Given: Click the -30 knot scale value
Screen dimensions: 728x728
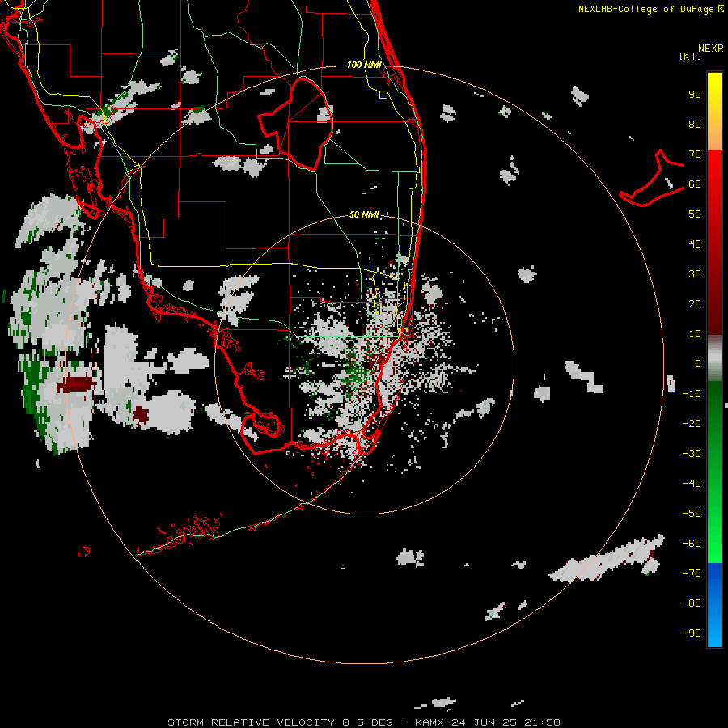Looking at the screenshot, I should (x=692, y=454).
